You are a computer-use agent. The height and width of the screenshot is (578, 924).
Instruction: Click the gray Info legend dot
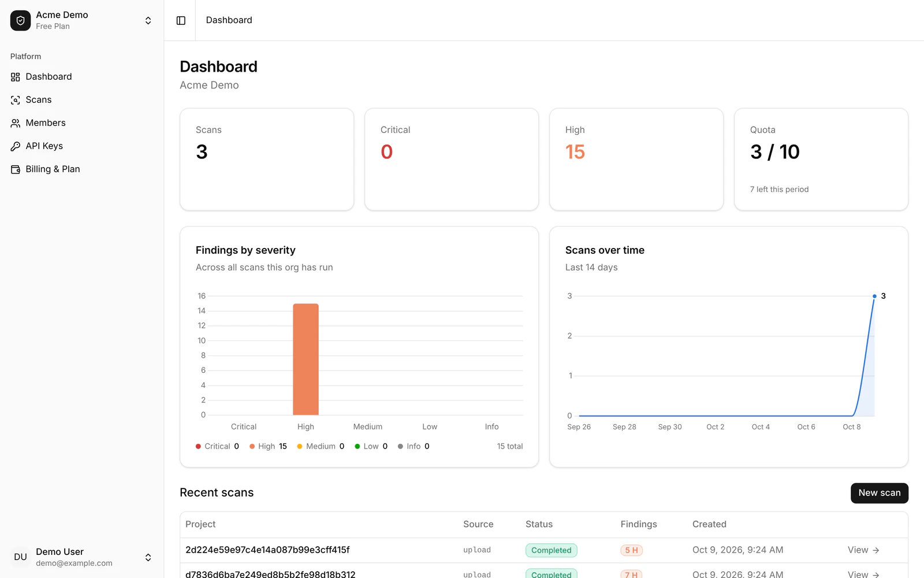click(x=400, y=446)
